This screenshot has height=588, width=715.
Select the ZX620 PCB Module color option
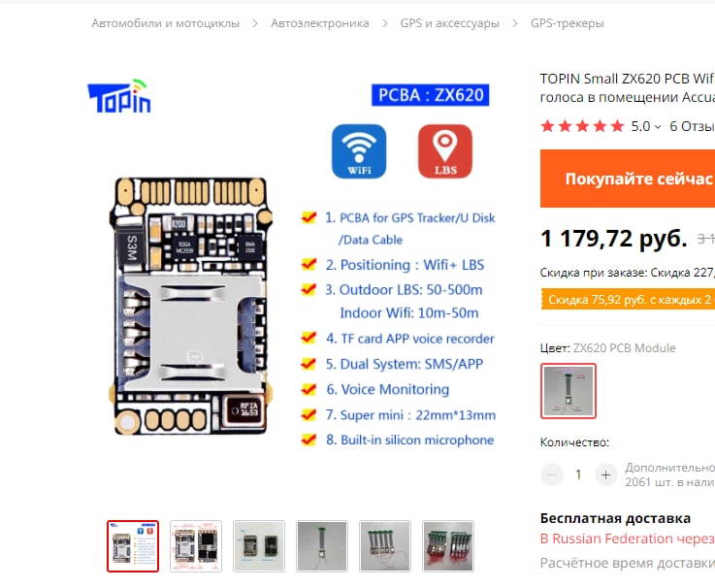point(569,391)
